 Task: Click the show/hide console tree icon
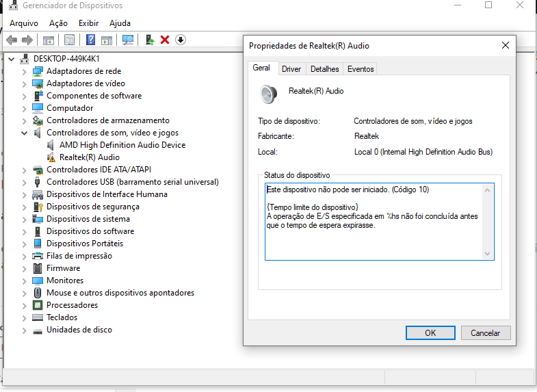pos(49,40)
